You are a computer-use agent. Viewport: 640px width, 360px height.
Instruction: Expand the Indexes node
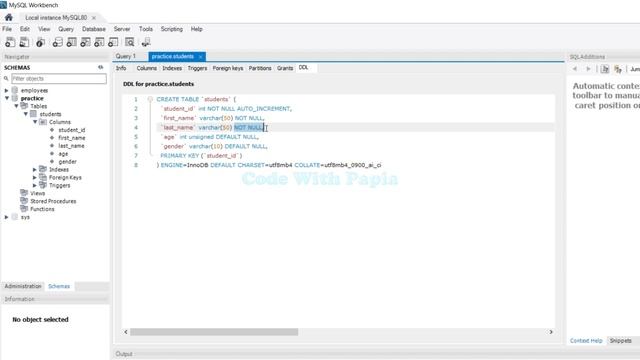(x=35, y=169)
